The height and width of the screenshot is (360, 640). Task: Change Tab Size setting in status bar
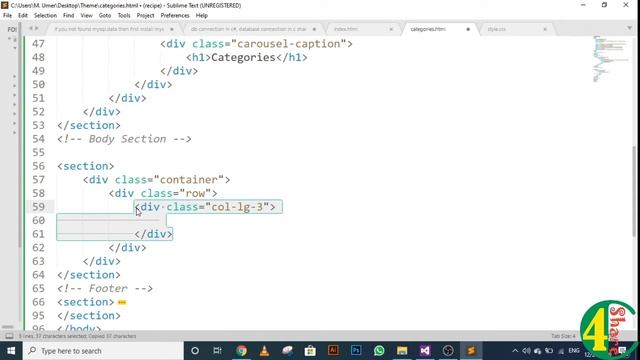[x=563, y=336]
